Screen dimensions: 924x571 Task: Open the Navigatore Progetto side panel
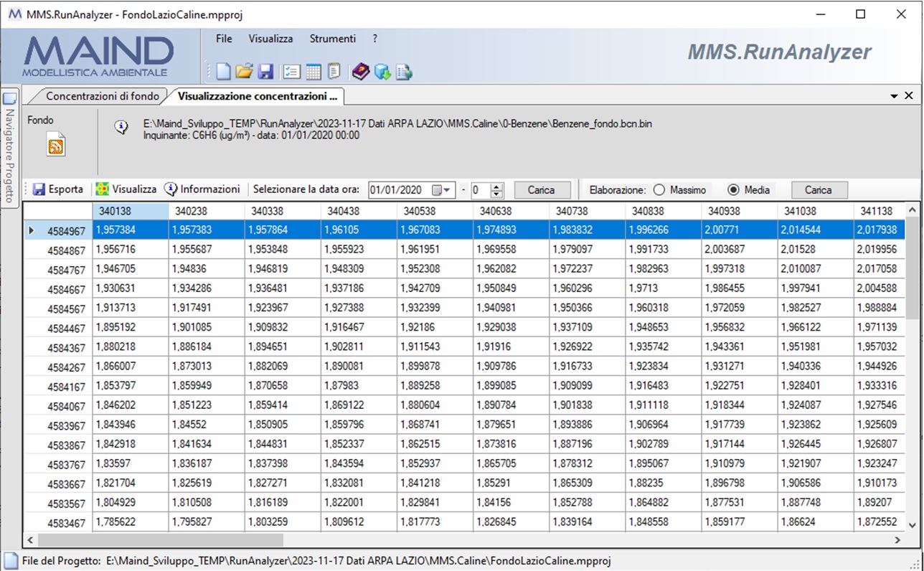(9, 147)
